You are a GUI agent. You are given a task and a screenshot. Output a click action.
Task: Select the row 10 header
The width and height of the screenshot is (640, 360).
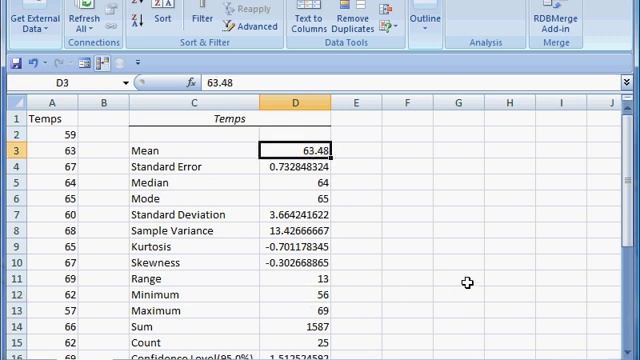tap(17, 262)
